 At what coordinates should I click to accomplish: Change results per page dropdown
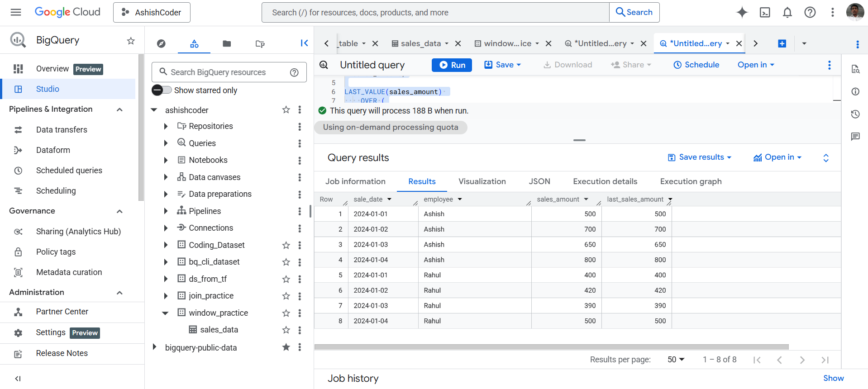(x=676, y=360)
